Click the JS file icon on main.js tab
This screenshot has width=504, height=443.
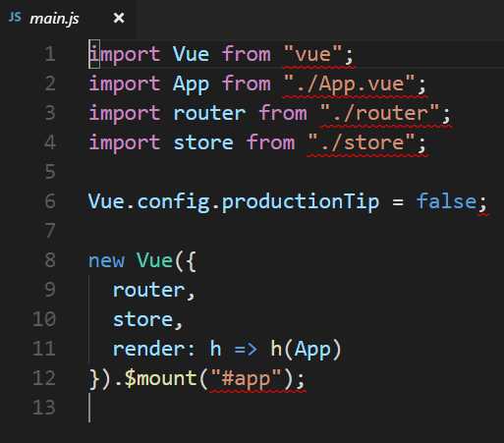click(x=15, y=17)
